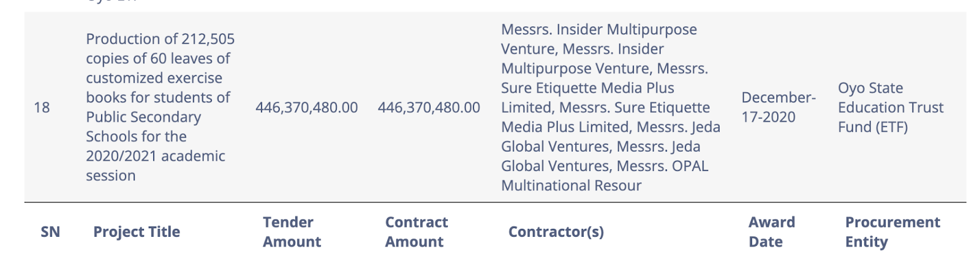This screenshot has width=980, height=257.
Task: Click the December-17-2020 award date
Action: click(778, 107)
